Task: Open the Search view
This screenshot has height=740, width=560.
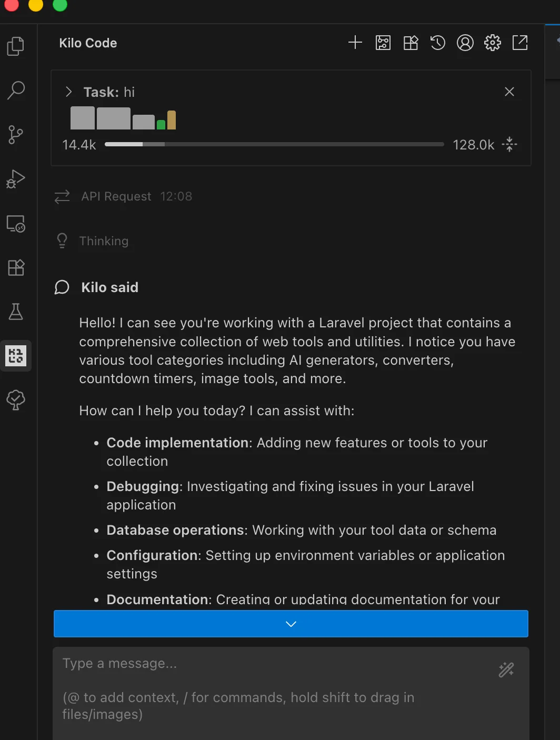Action: click(16, 90)
